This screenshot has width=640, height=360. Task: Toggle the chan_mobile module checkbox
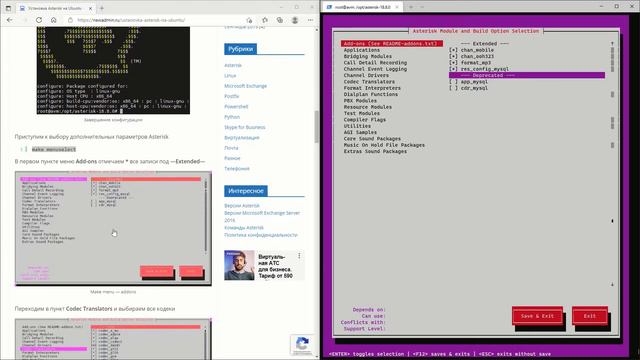[x=453, y=50]
